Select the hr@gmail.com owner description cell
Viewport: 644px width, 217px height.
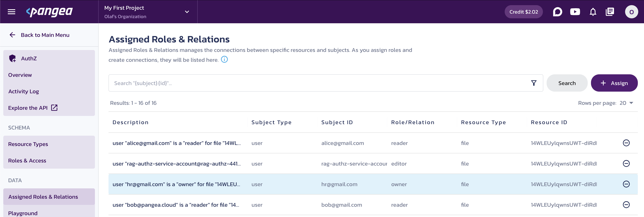point(176,184)
